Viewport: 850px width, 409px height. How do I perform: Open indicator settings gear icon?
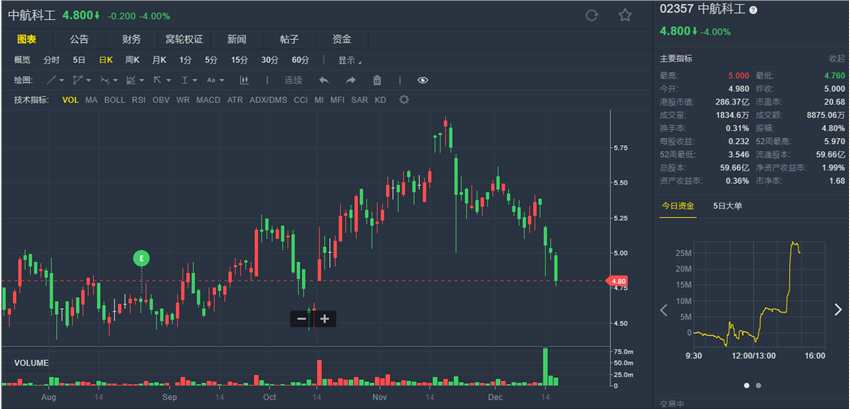pyautogui.click(x=403, y=100)
